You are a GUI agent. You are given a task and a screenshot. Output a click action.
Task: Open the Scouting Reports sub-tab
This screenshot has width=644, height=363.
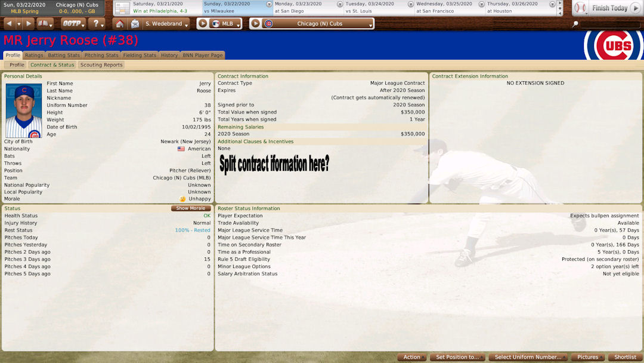click(x=101, y=65)
